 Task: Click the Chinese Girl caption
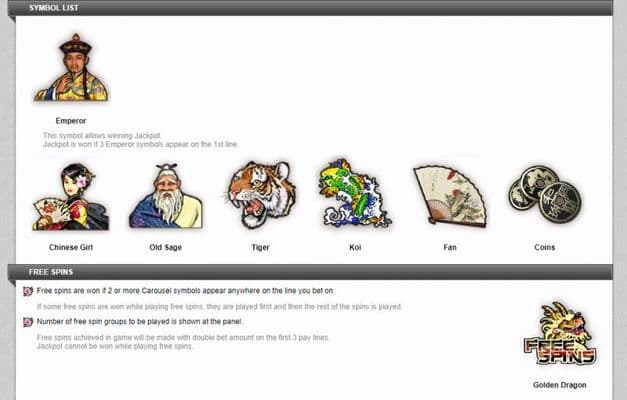(x=71, y=247)
